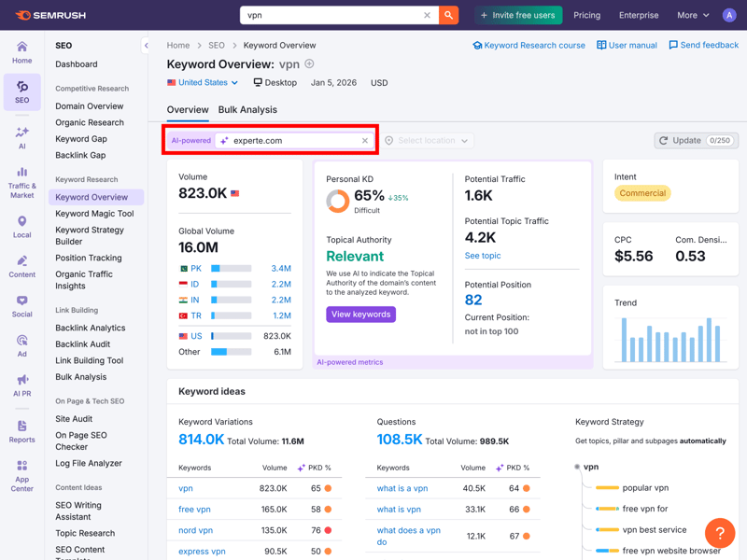The width and height of the screenshot is (747, 560).
Task: Add keyword using plus icon beside vpn
Action: pos(309,64)
